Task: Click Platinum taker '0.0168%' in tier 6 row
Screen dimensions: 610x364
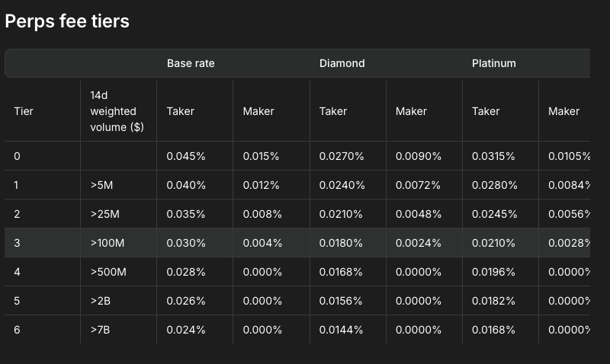Action: tap(493, 330)
